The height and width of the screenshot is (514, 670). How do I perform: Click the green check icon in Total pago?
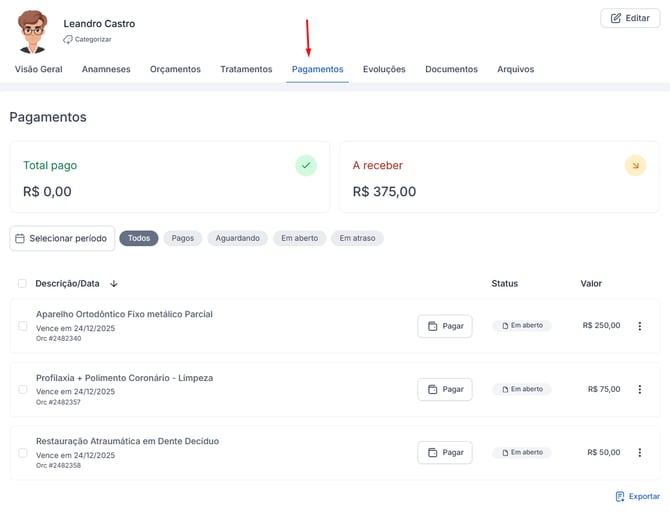tap(306, 165)
